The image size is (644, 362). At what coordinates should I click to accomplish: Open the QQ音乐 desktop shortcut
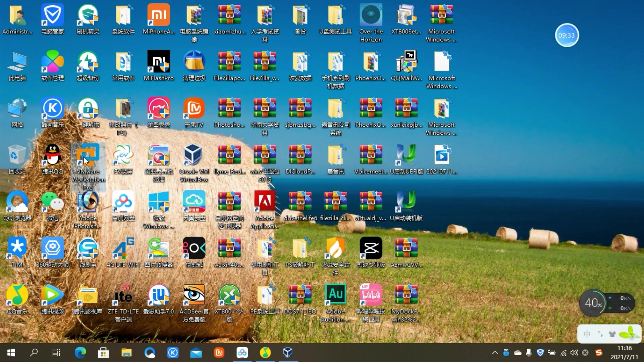coord(17,299)
